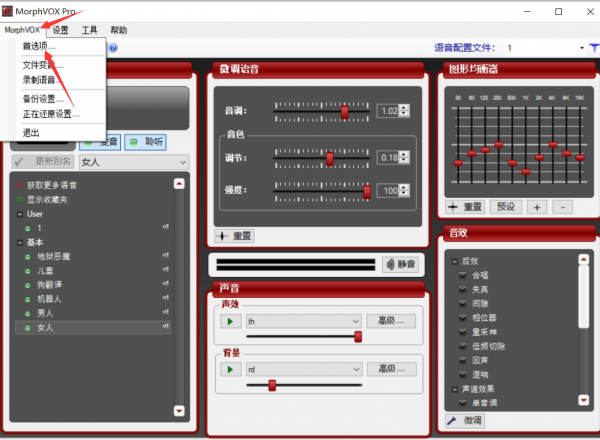Click the blue help question-mark icon
Image resolution: width=600 pixels, height=440 pixels.
(113, 48)
